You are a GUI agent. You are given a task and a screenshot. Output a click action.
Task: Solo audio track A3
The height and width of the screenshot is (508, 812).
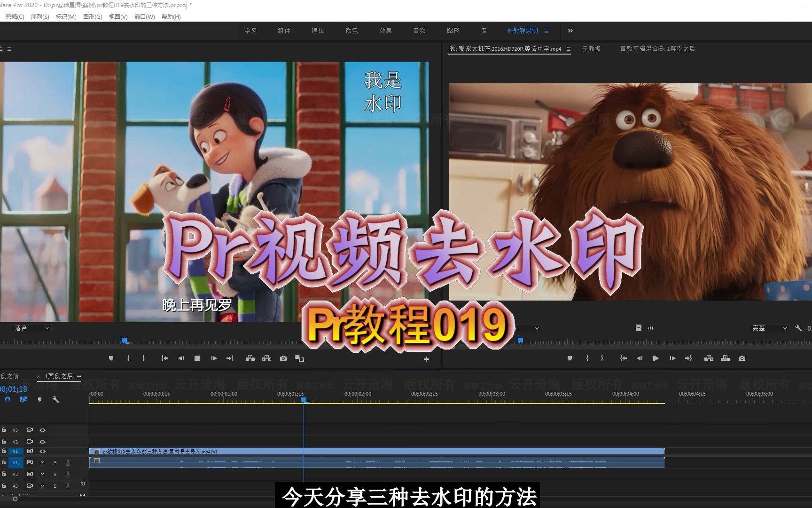tap(55, 486)
